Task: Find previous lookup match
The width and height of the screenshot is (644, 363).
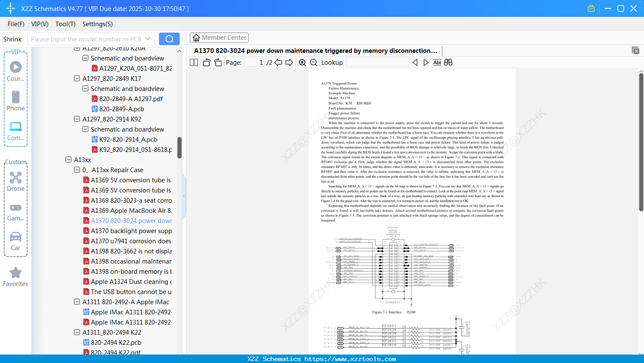Action: click(x=415, y=63)
